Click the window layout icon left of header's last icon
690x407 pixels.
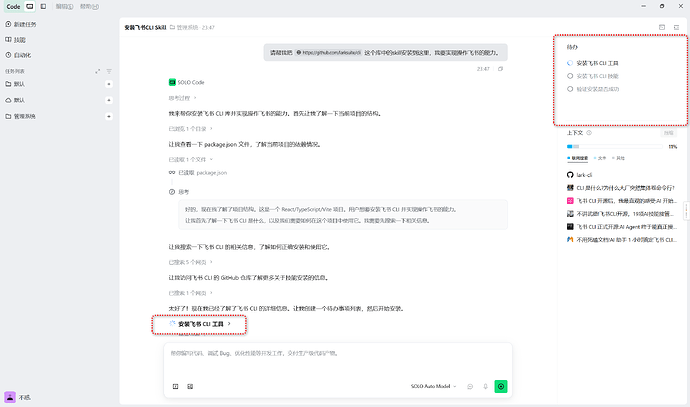662,27
